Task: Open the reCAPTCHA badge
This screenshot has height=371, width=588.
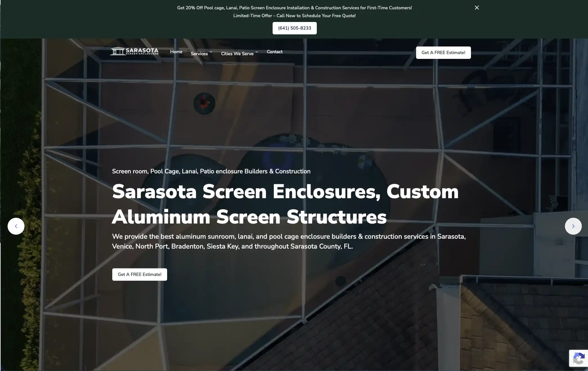Action: coord(578,358)
